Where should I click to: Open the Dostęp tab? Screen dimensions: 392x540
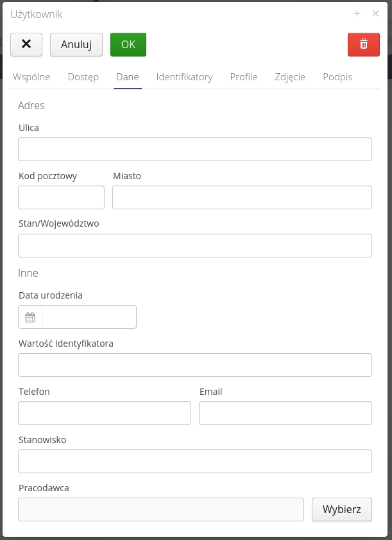82,76
